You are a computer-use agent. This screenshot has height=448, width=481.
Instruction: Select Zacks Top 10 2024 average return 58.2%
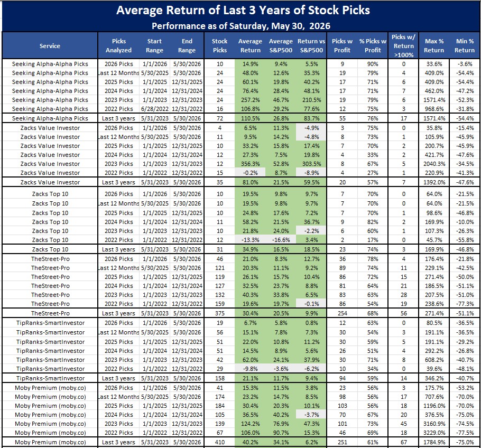(251, 222)
